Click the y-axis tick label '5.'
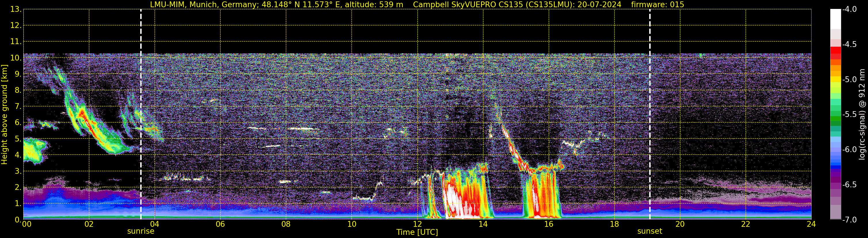This screenshot has width=868, height=238. (18, 139)
